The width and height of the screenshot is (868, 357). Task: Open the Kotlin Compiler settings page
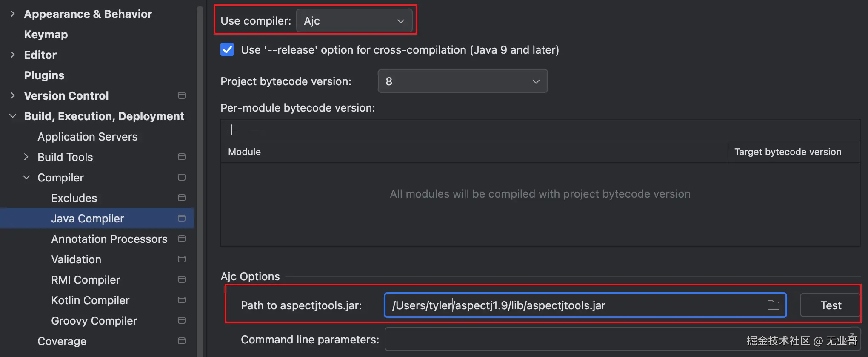(90, 300)
